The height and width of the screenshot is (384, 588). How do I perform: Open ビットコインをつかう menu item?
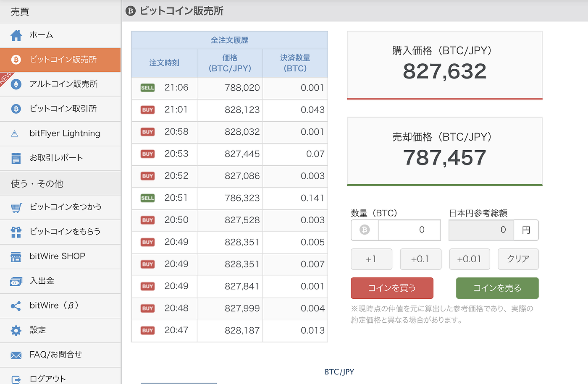[60, 207]
